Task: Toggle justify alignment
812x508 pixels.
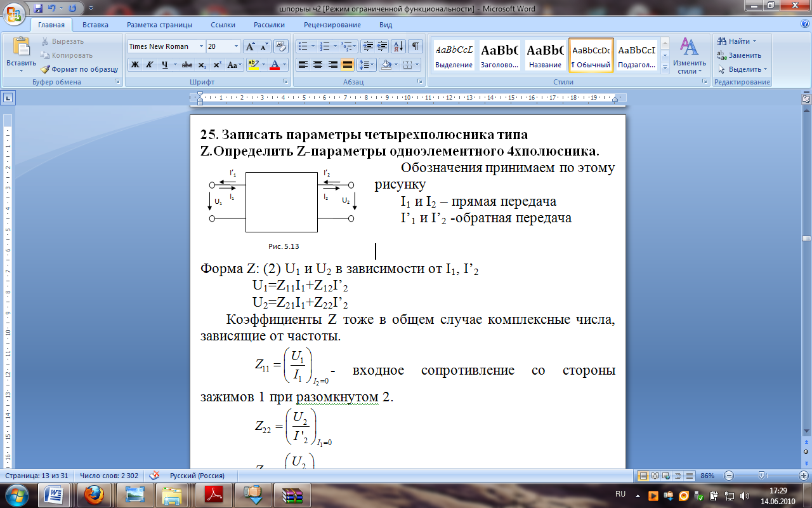Action: click(347, 65)
